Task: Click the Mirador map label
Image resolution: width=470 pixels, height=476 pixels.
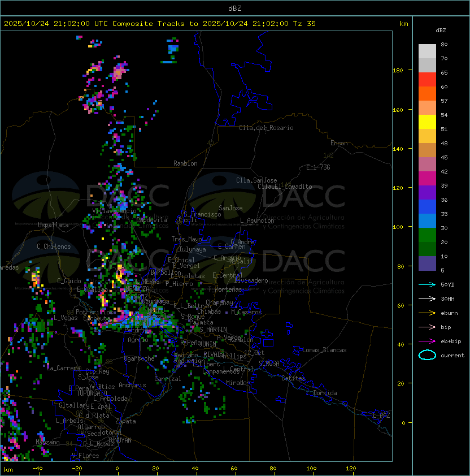Action: 238,383
